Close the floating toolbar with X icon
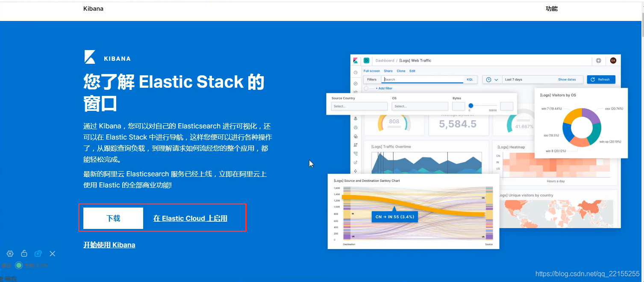The image size is (644, 282). pos(53,254)
